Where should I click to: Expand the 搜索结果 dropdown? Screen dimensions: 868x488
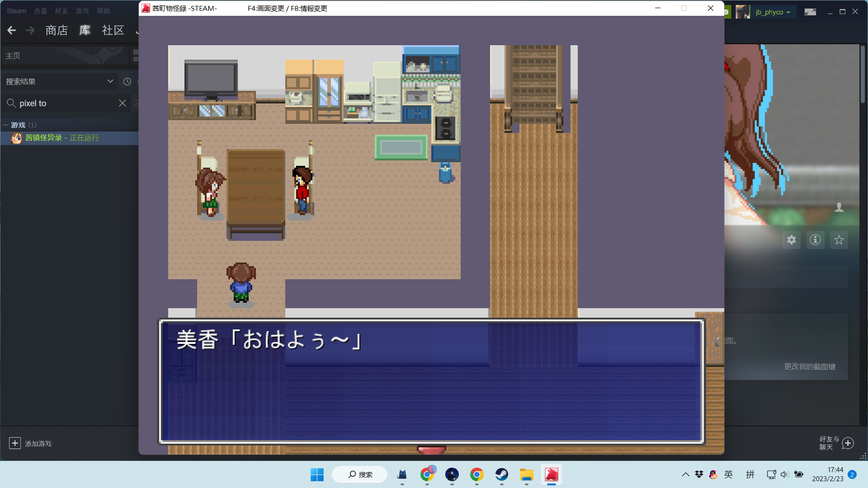pos(110,81)
